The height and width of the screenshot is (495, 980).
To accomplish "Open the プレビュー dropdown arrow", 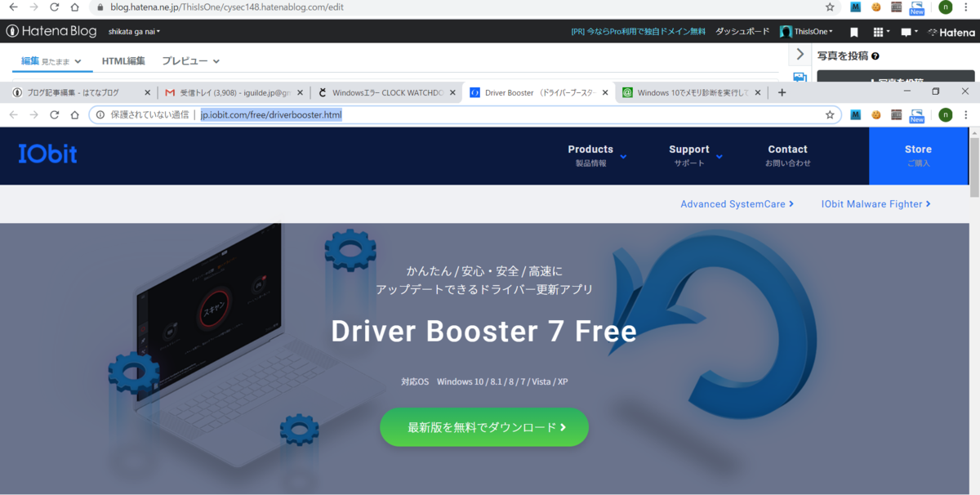I will coord(216,61).
